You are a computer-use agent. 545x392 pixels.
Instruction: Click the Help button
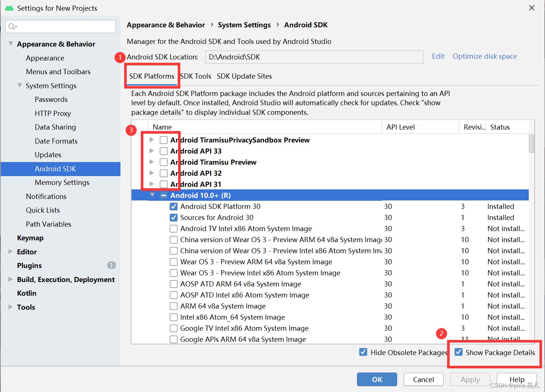pyautogui.click(x=517, y=379)
